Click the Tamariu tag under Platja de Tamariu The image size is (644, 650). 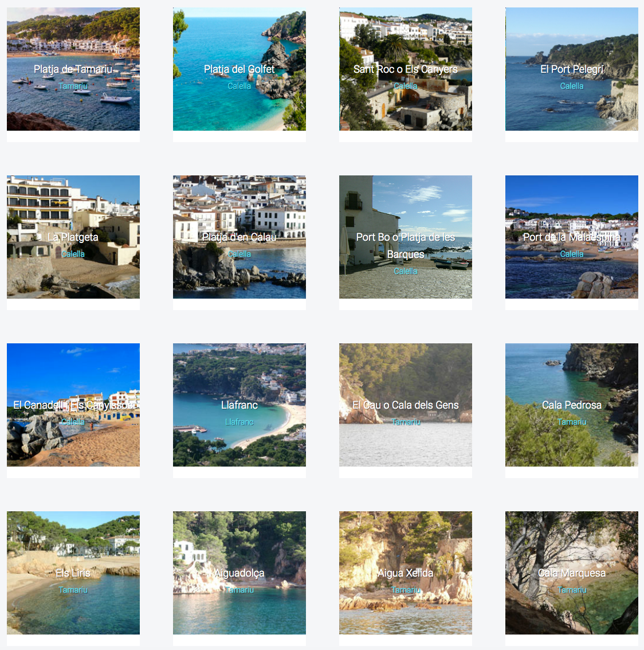[x=73, y=86]
